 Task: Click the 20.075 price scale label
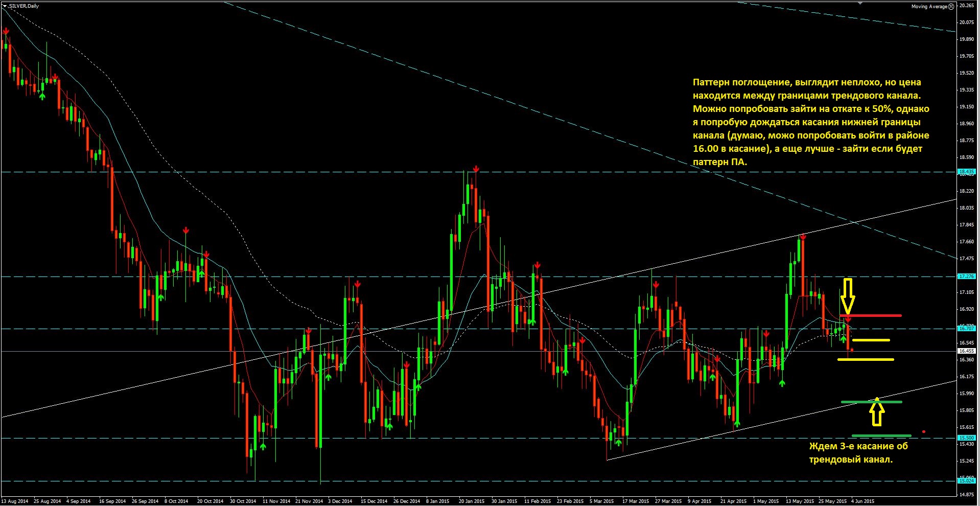click(967, 22)
